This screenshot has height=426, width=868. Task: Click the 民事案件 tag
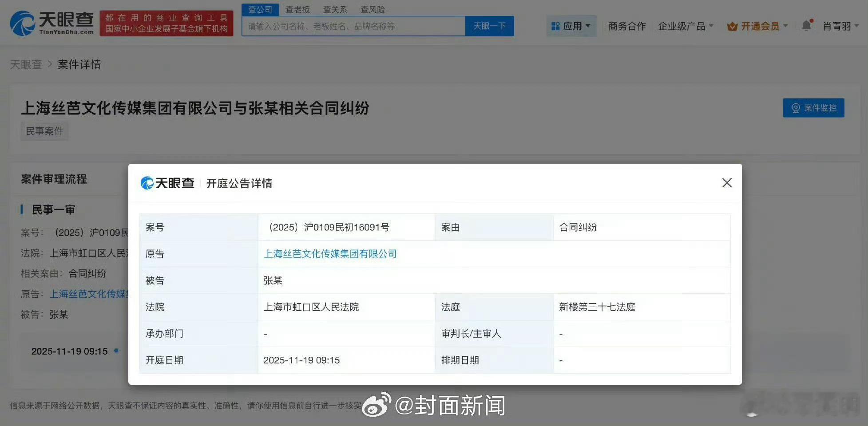[44, 131]
